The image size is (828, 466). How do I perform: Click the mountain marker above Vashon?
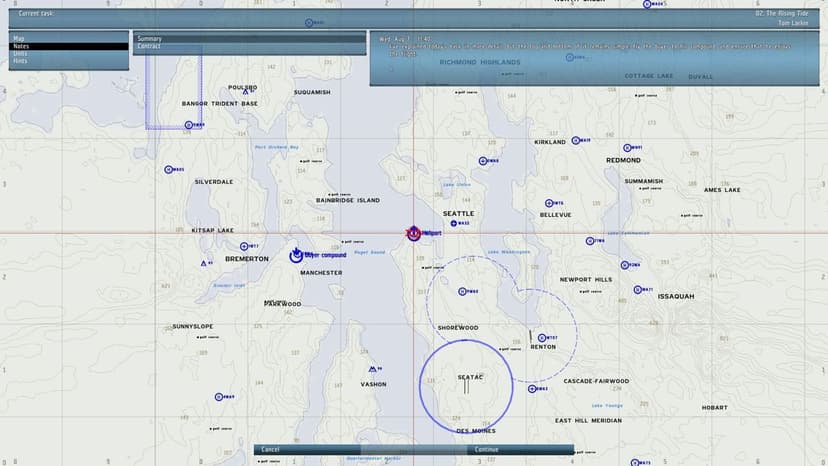click(372, 369)
